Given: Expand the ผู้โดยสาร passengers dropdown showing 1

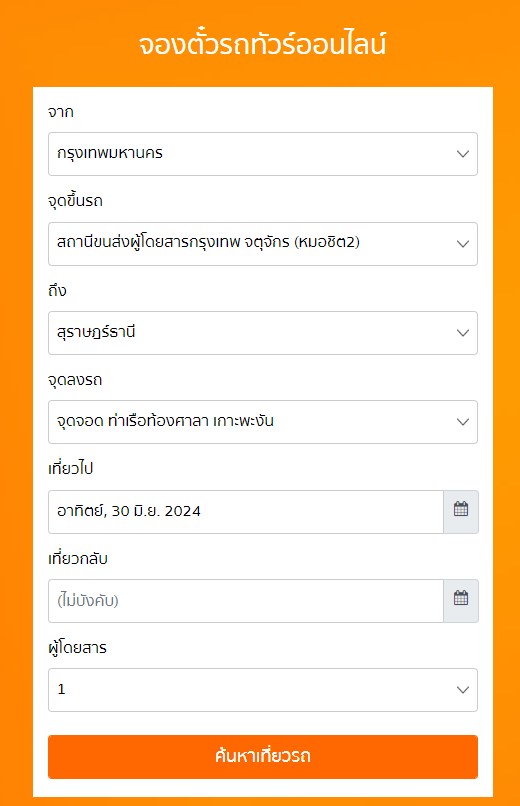Looking at the screenshot, I should click(263, 689).
